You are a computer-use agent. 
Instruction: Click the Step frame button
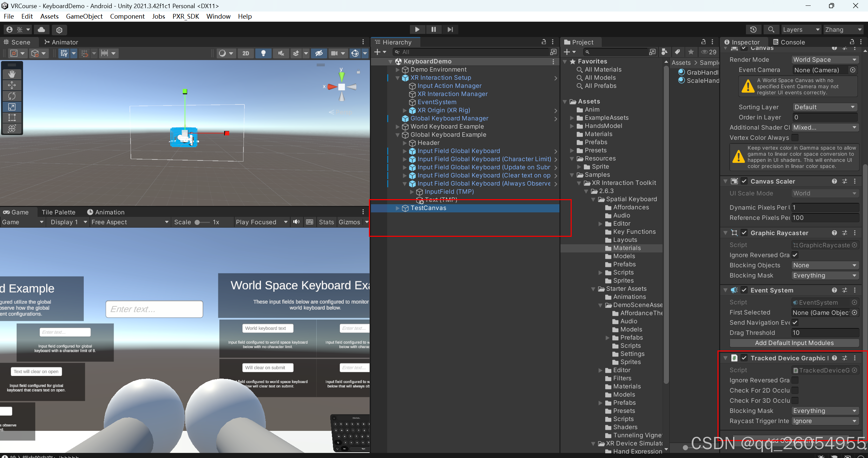pos(450,30)
